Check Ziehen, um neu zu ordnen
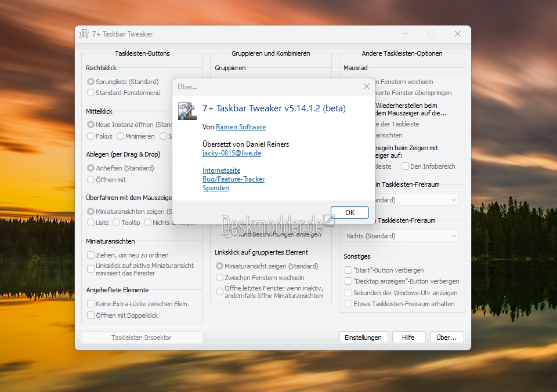557x392 pixels. [91, 255]
